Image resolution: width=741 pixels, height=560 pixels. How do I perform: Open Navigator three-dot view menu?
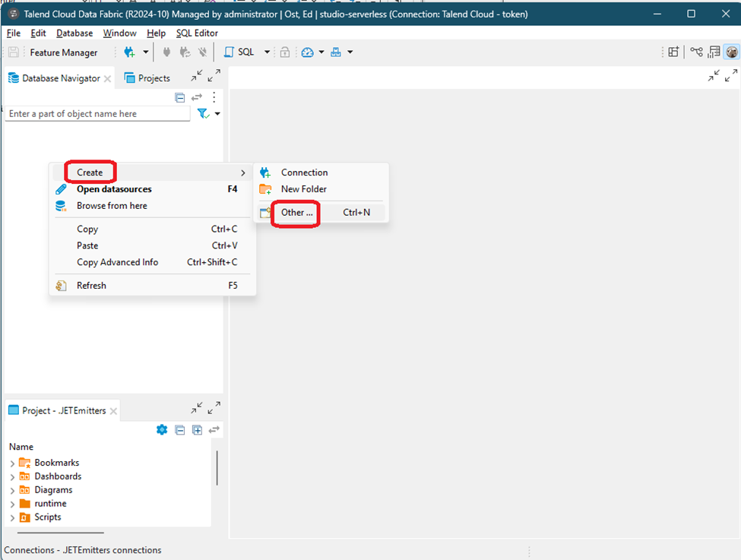(x=214, y=97)
